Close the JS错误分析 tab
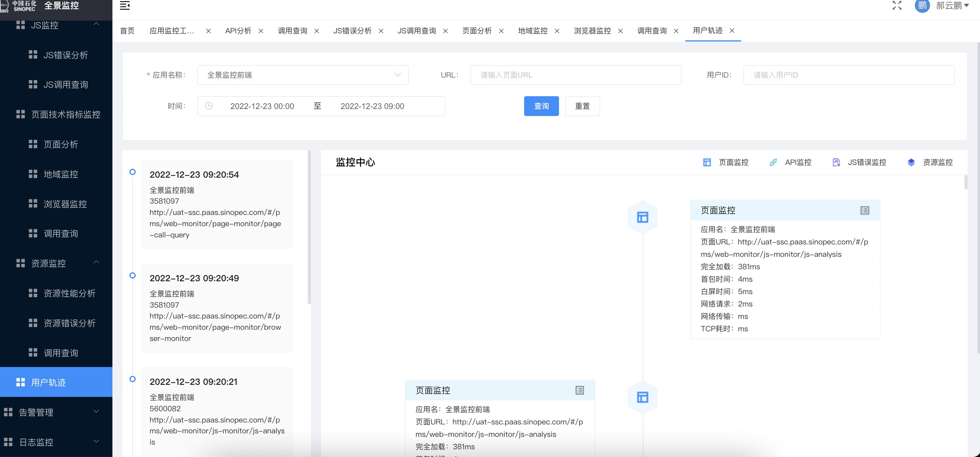Viewport: 980px width, 457px height. [x=381, y=31]
